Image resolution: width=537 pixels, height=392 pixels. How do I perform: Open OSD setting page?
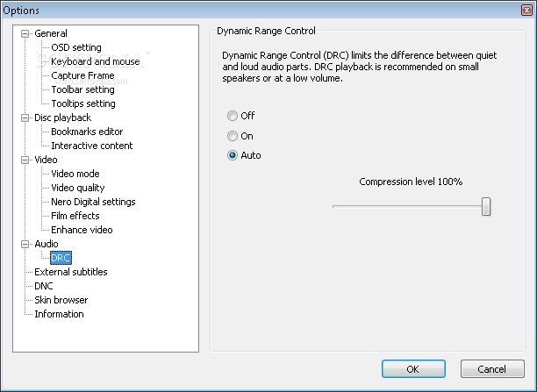[76, 47]
